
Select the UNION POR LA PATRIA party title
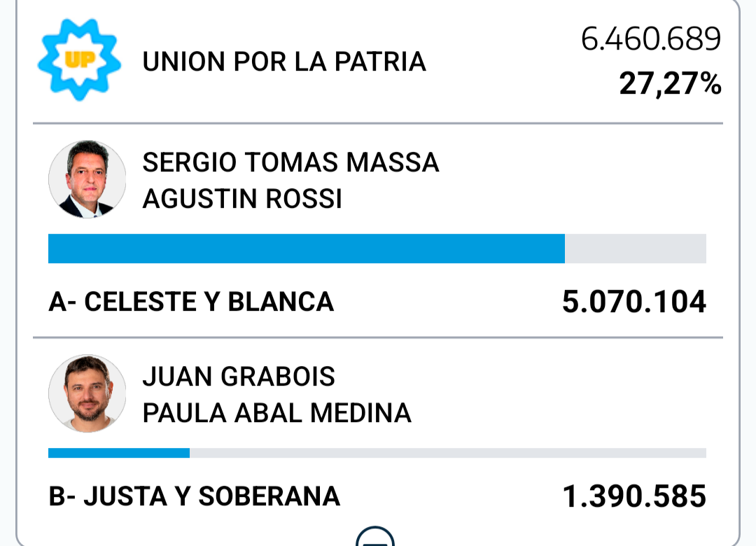click(x=284, y=62)
